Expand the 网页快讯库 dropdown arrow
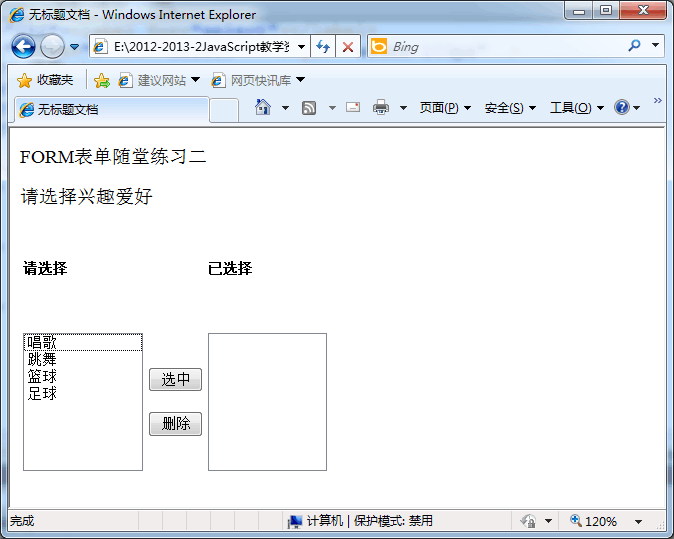 [300, 80]
